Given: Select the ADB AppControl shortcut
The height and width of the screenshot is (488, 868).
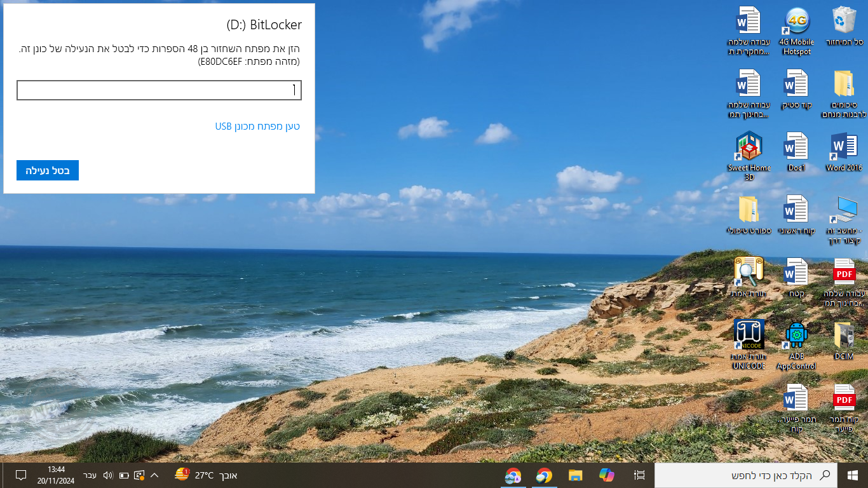Looking at the screenshot, I should tap(797, 345).
